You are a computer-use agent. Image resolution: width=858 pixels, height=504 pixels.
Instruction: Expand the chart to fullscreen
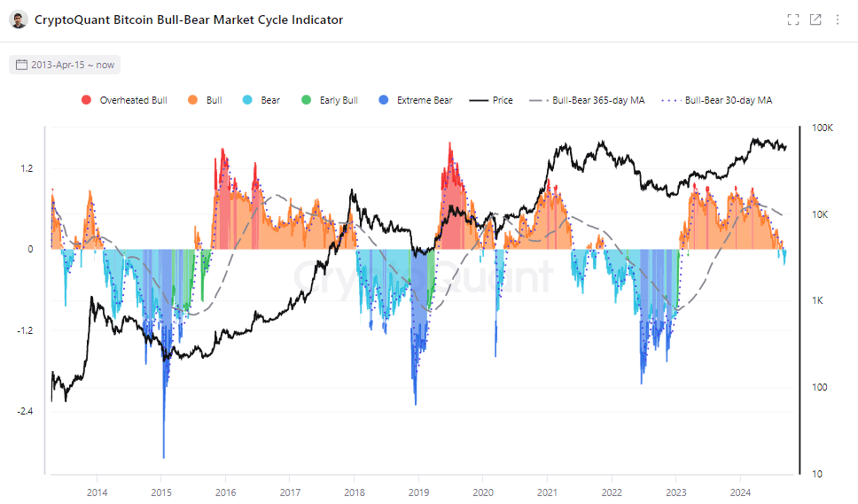click(x=793, y=19)
